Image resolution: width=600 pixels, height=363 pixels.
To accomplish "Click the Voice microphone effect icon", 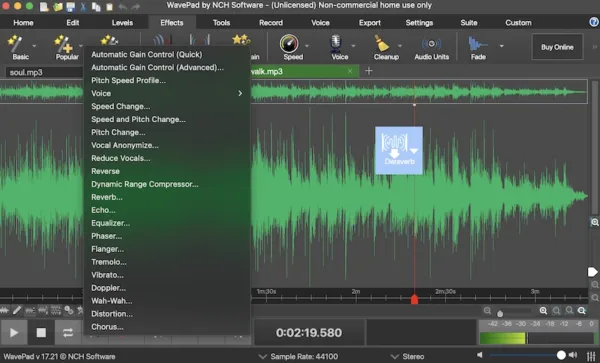I will [336, 44].
